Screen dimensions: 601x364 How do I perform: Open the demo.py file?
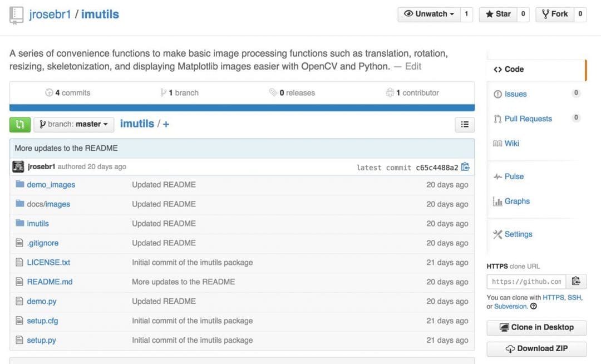coord(41,301)
